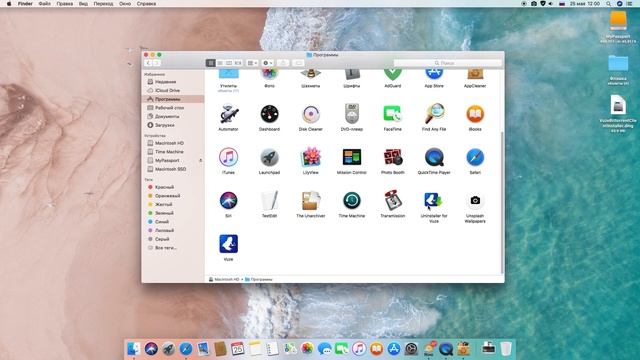Select Time Machine app in the icon grid
The width and height of the screenshot is (640, 360).
tap(351, 201)
